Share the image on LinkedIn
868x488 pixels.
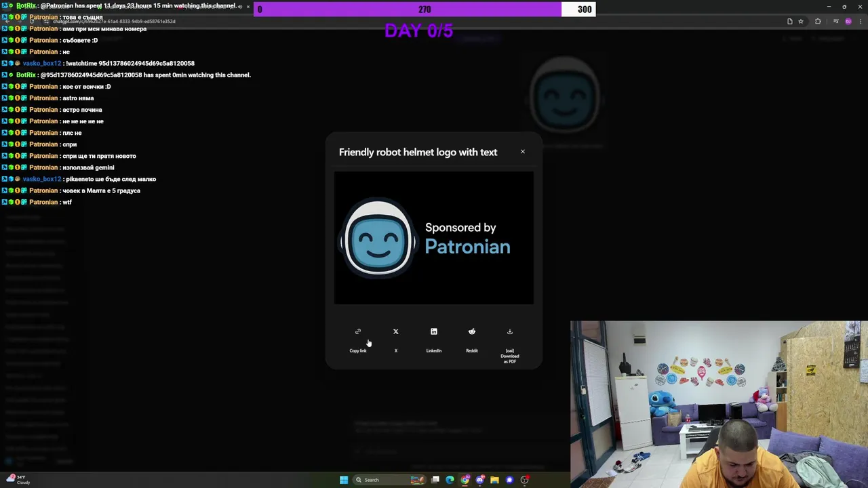pyautogui.click(x=434, y=340)
